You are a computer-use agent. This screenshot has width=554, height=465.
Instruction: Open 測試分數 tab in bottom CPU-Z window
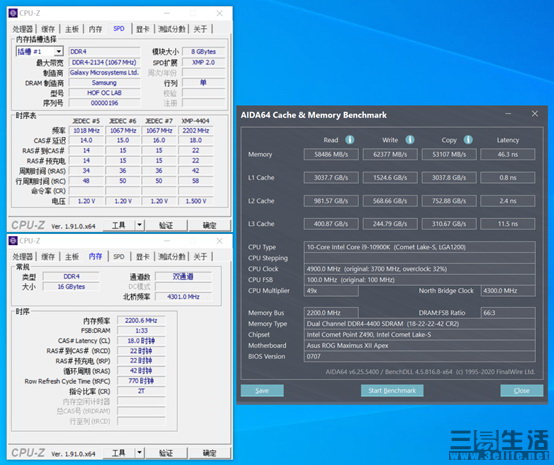(172, 257)
